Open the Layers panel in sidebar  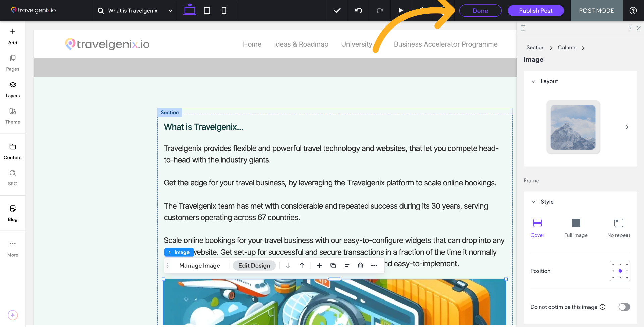pos(12,89)
